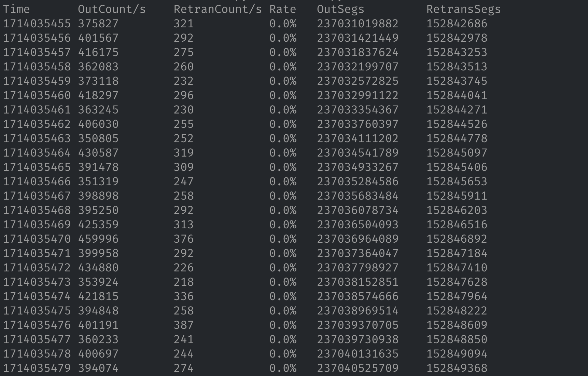Click timestamp 1714035468
588x376 pixels.
[x=37, y=210]
